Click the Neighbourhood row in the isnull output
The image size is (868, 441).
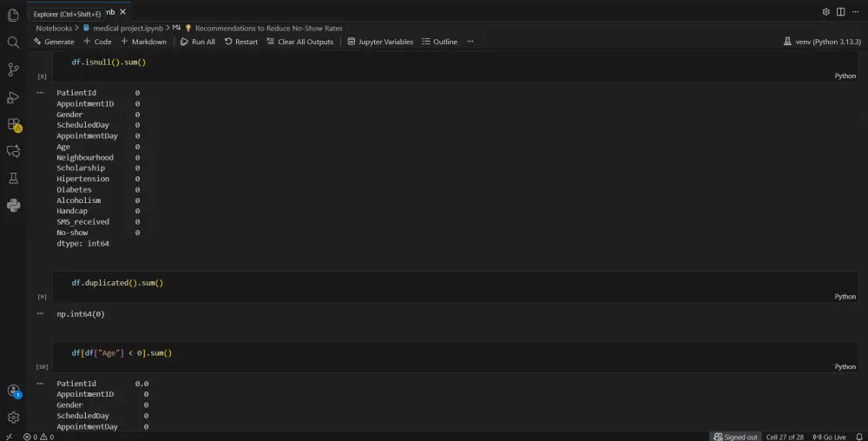click(x=98, y=157)
